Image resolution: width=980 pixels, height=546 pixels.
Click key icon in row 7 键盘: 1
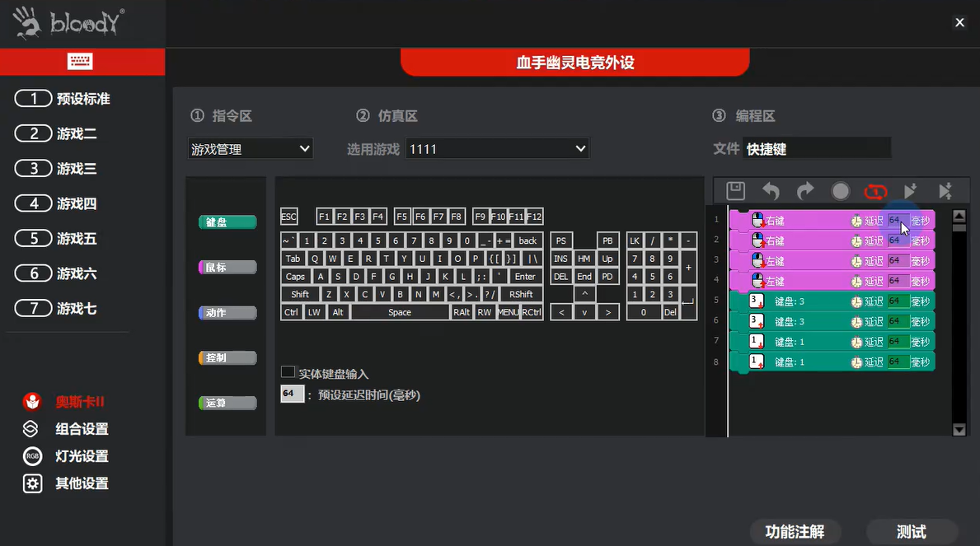757,342
